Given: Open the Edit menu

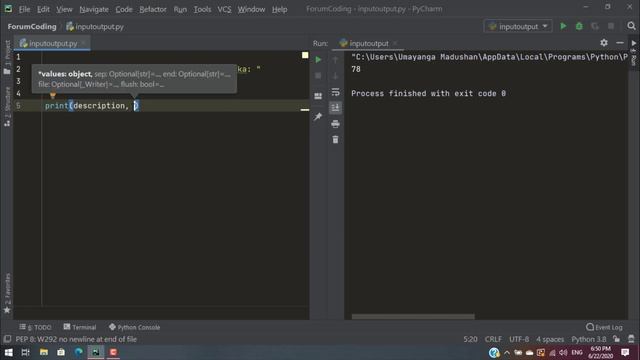Looking at the screenshot, I should [x=43, y=9].
